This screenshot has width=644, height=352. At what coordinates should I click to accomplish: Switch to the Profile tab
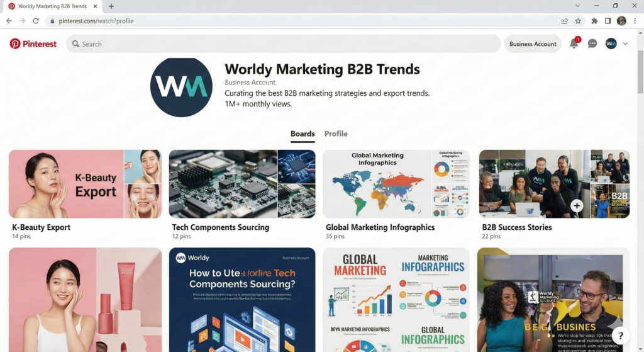(x=336, y=133)
